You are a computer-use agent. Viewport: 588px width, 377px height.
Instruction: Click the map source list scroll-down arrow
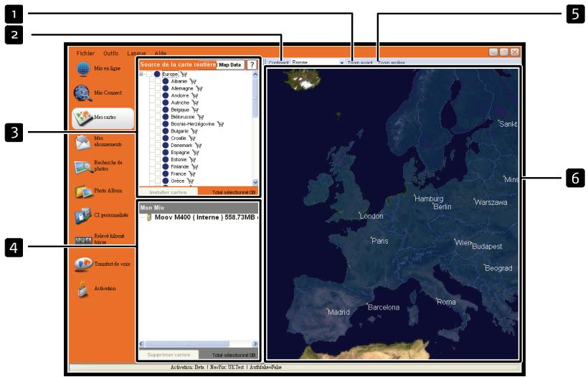[x=255, y=182]
